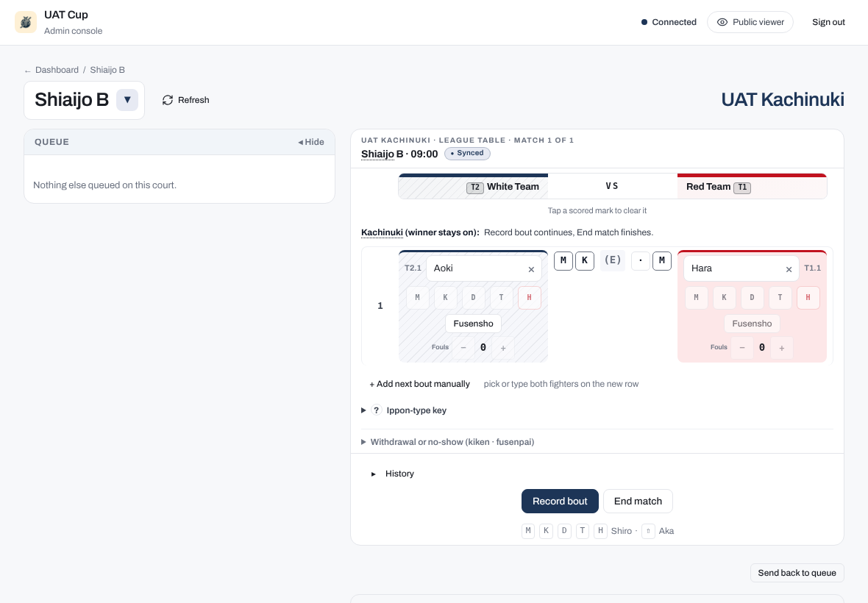Click the K key hint at bottom
The height and width of the screenshot is (603, 868).
click(x=546, y=531)
